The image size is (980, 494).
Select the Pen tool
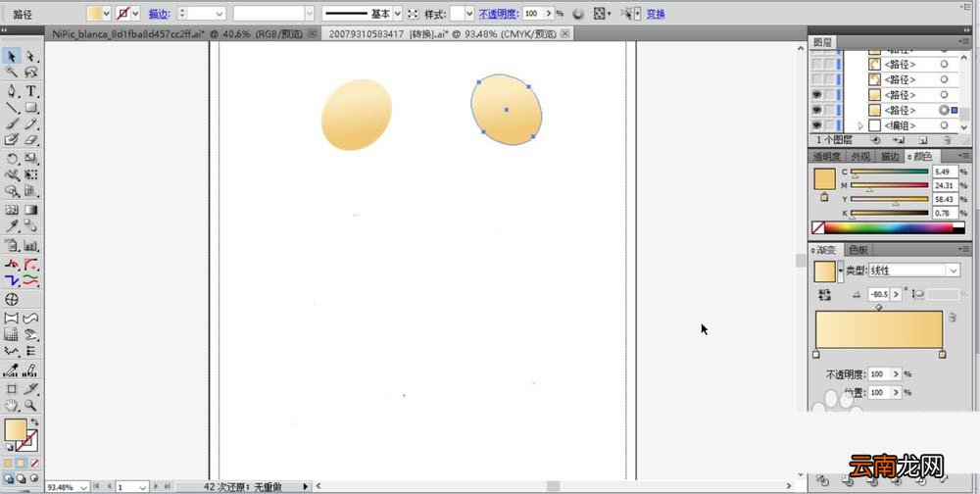[x=11, y=91]
